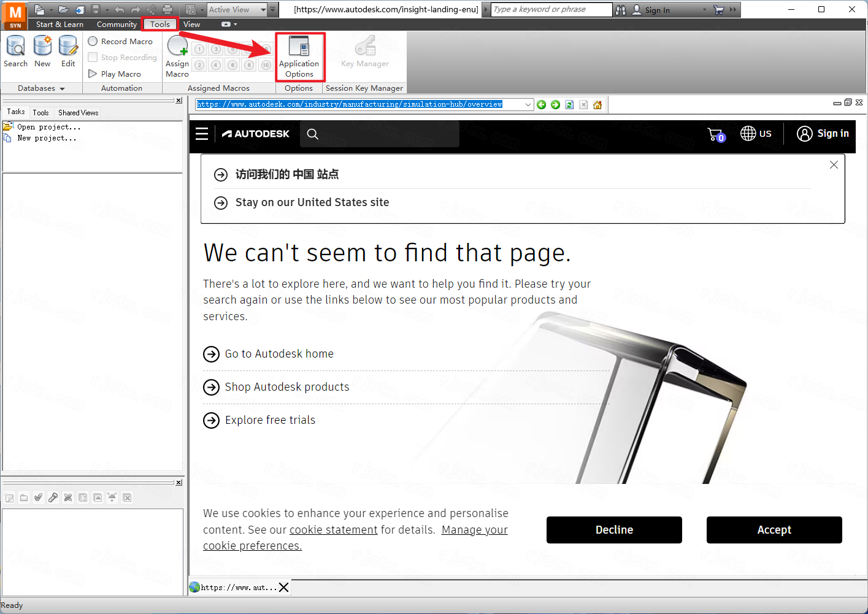Click the Search databases icon
The height and width of the screenshot is (614, 868).
pyautogui.click(x=15, y=51)
